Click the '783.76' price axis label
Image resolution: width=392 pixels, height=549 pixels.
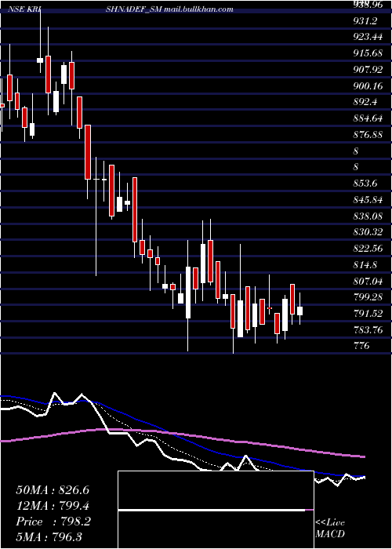(368, 330)
